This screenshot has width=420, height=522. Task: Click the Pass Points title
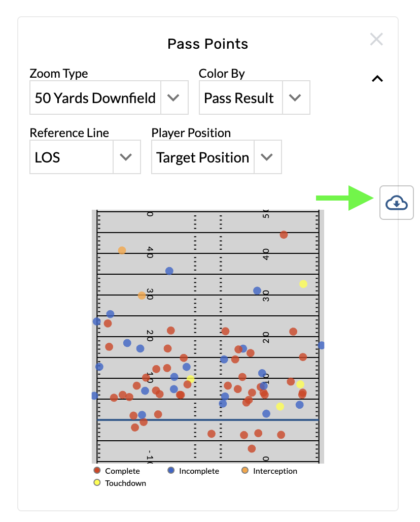[208, 44]
